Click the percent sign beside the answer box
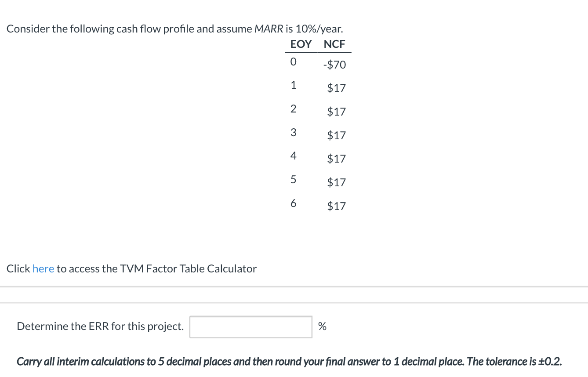588x377 pixels. tap(323, 326)
